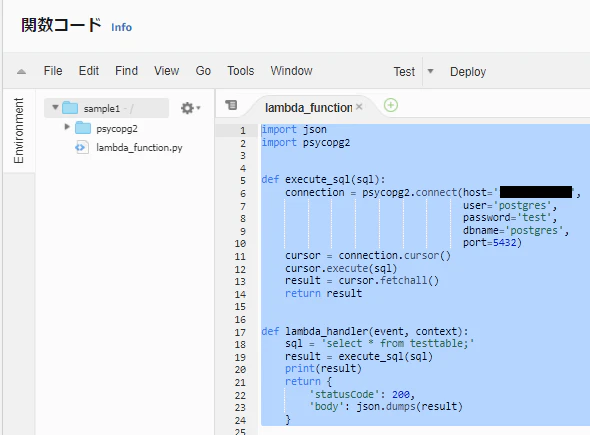
Task: Add a new tab with plus icon
Action: click(391, 105)
